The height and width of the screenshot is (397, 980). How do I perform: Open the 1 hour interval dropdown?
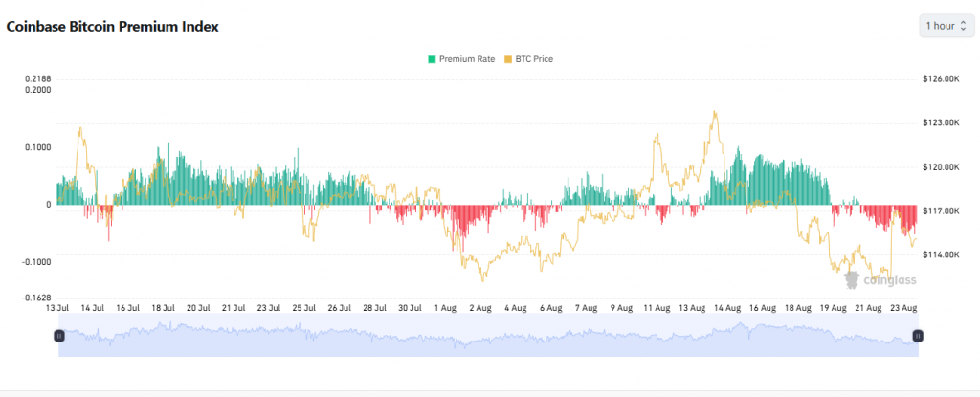pos(947,26)
